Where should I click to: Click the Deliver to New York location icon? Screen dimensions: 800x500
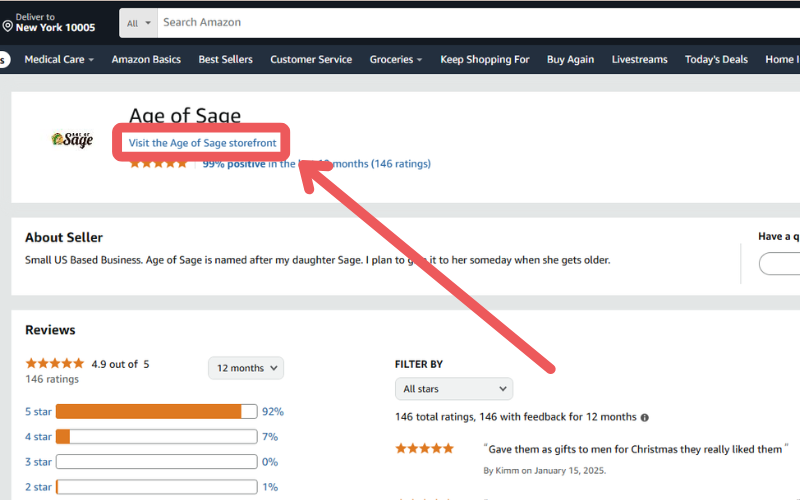coord(8,26)
